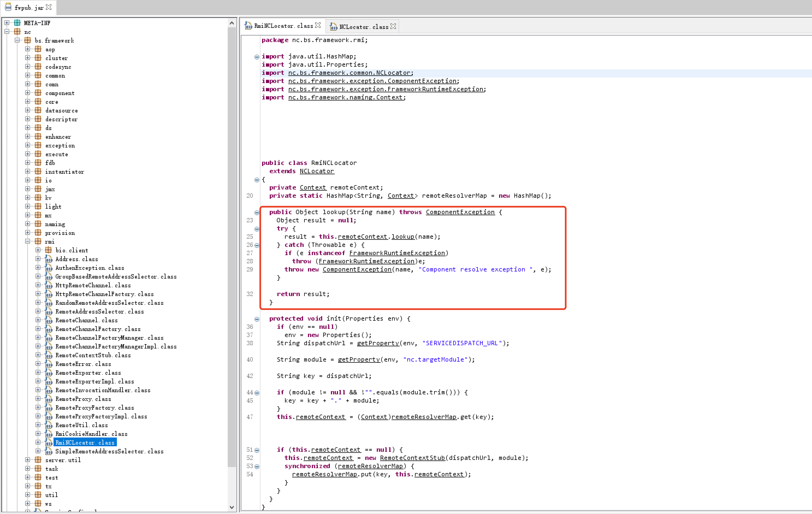Expand the HttpRemoteChannel.class node
Image resolution: width=812 pixels, height=514 pixels.
tap(38, 285)
